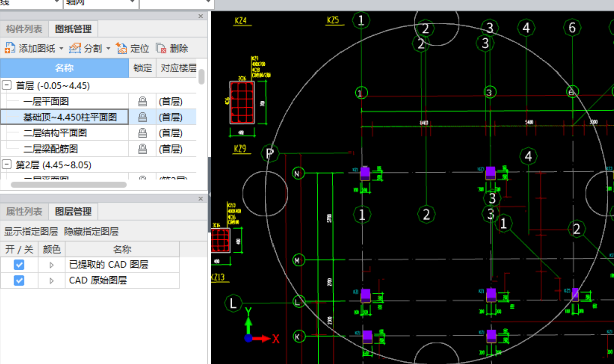Switch to the 图纸管理 tab
Image resolution: width=614 pixels, height=364 pixels.
pos(73,29)
